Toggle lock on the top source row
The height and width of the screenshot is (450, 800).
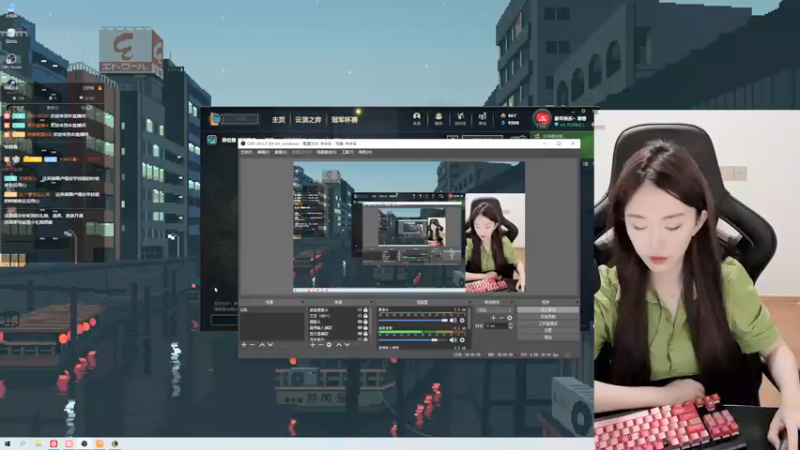365,310
